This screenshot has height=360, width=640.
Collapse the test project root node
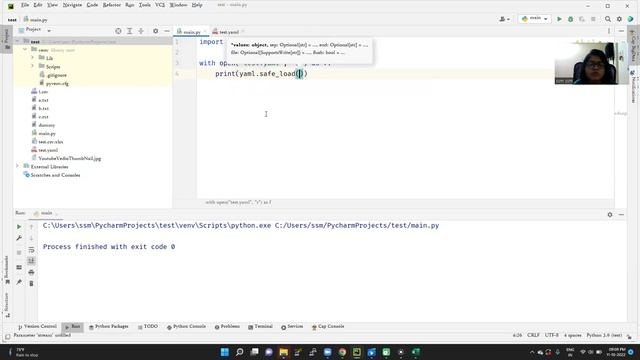[18, 41]
